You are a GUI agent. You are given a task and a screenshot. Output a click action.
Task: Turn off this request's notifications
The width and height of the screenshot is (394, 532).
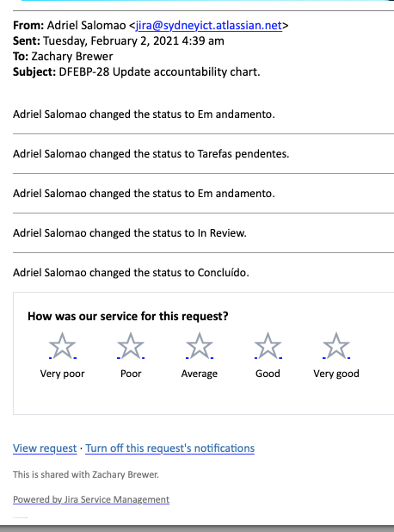coord(169,448)
